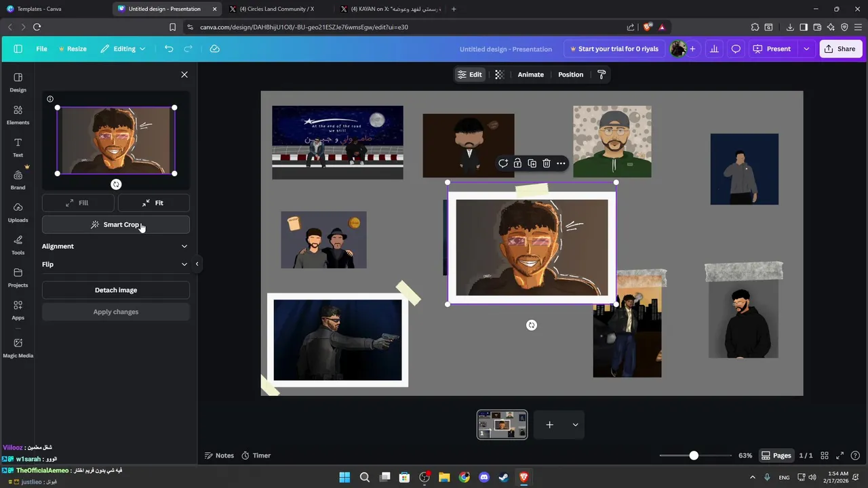Image resolution: width=868 pixels, height=488 pixels.
Task: Open the accessibility help icon at bottom right
Action: tap(855, 455)
